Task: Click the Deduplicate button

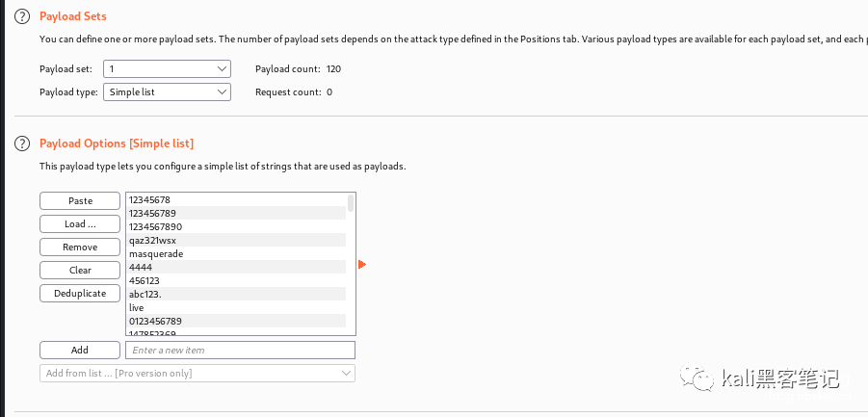Action: point(80,293)
